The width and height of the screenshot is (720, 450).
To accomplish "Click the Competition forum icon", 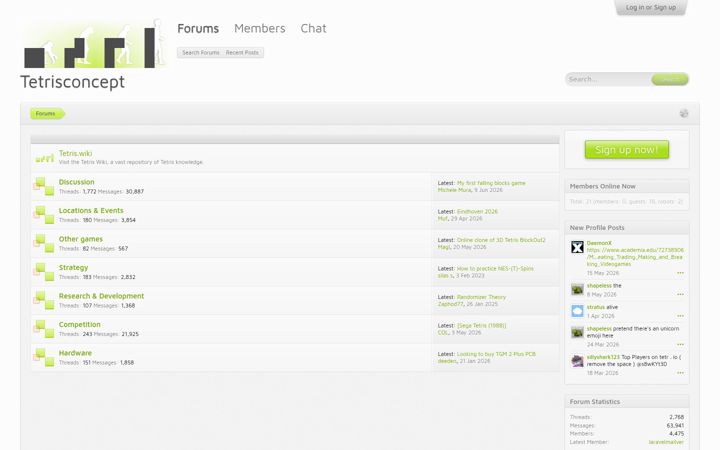I will (x=44, y=329).
